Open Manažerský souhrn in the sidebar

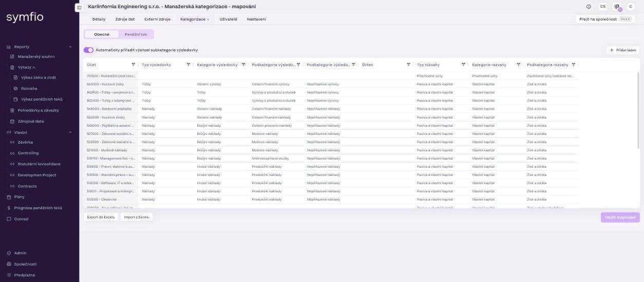(36, 56)
